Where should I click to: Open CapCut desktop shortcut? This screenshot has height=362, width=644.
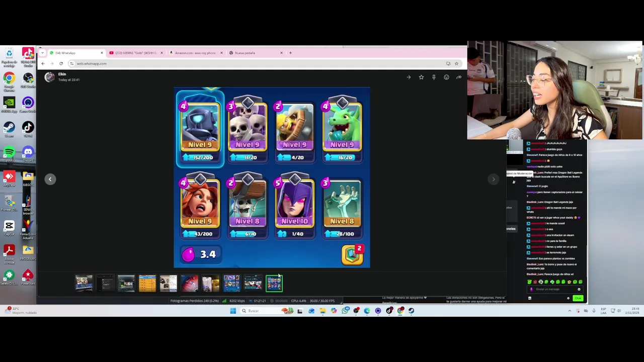coord(9,228)
